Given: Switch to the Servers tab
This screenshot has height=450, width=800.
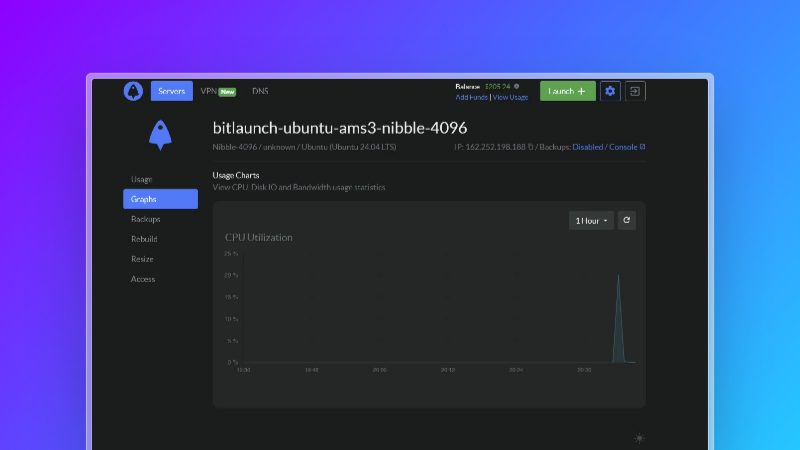Looking at the screenshot, I should pos(172,91).
